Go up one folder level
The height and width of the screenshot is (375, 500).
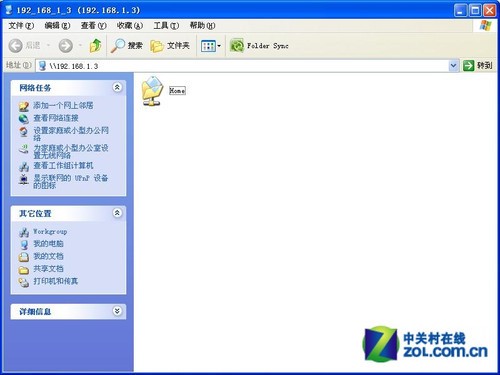click(95, 46)
